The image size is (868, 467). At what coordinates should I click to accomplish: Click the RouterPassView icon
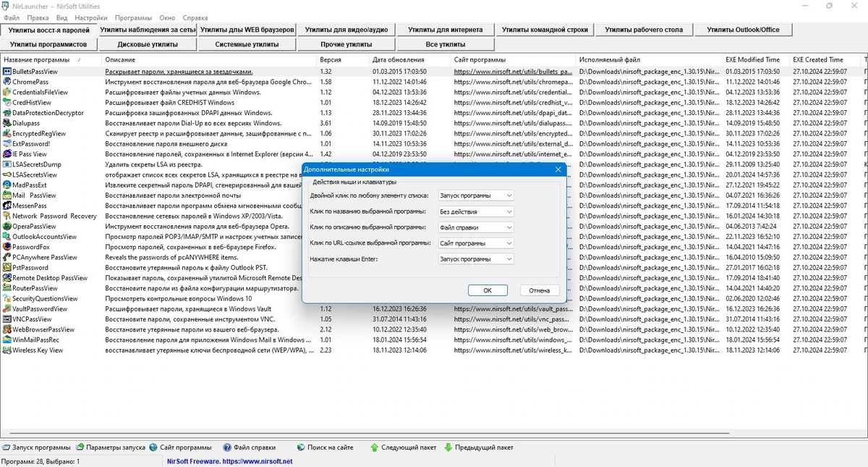7,288
